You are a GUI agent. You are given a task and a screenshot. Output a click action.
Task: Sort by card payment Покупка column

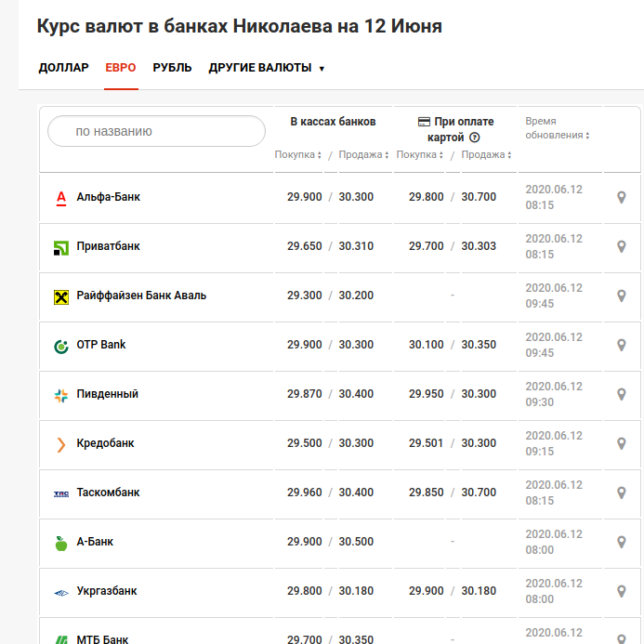pyautogui.click(x=419, y=155)
